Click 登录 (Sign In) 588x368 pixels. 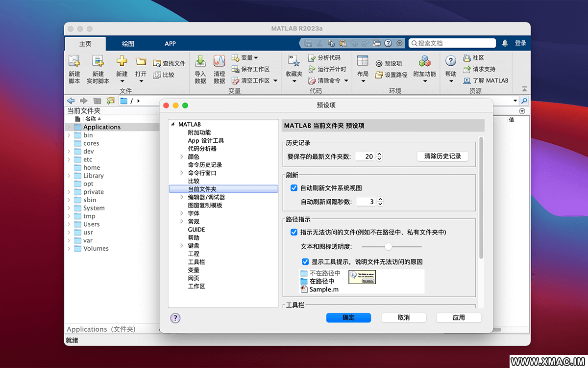(x=520, y=43)
